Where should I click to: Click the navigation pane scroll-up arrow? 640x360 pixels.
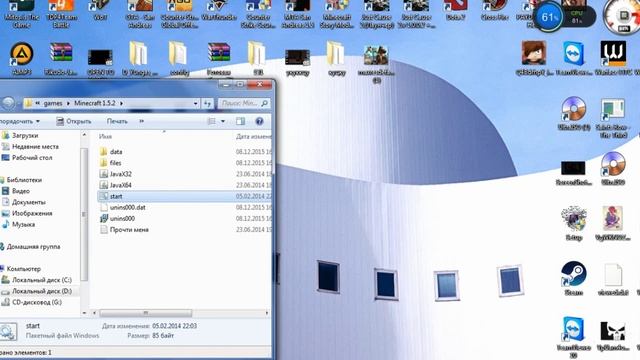(x=84, y=135)
